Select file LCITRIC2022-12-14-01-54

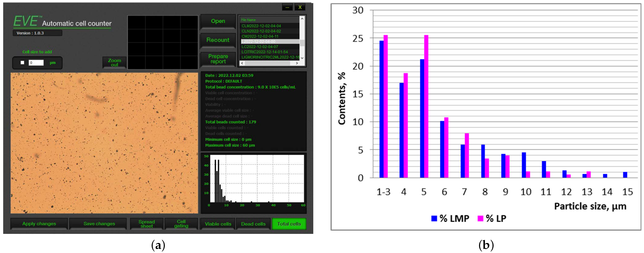[x=264, y=52]
